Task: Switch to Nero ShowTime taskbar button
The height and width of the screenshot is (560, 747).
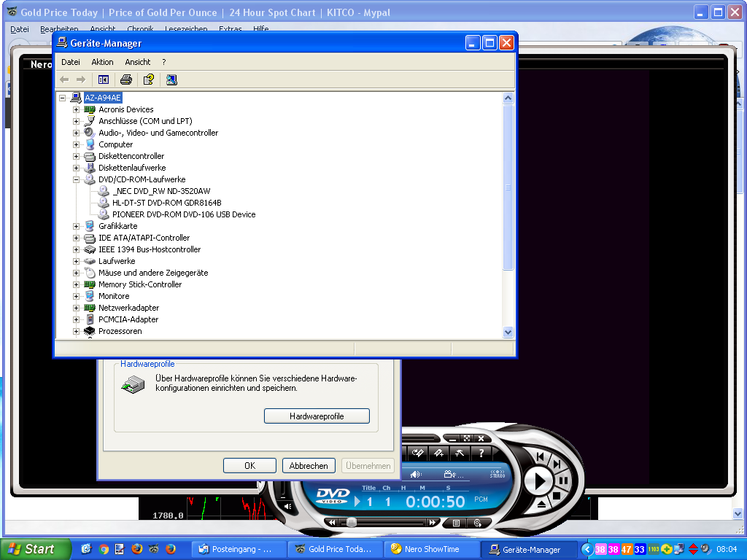Action: 432,549
